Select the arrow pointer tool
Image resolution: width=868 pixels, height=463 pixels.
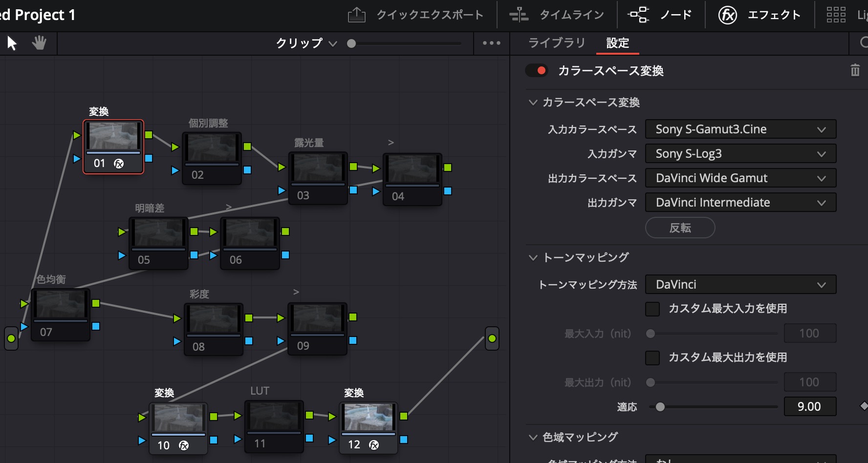point(11,43)
